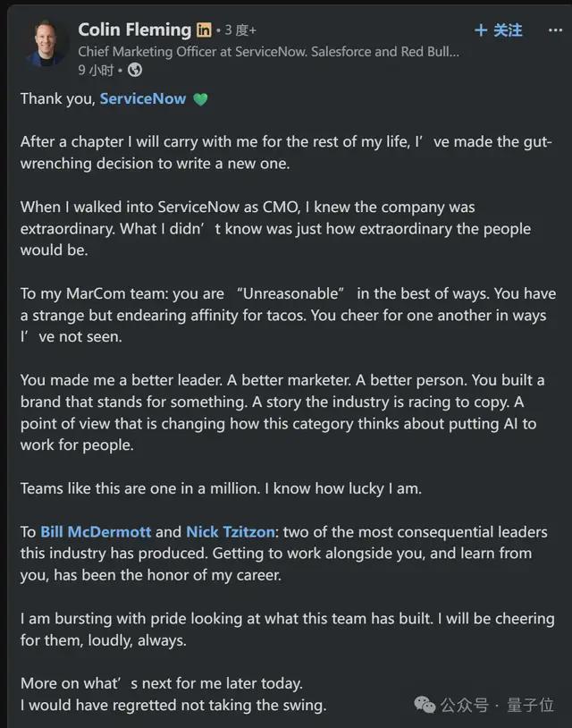Click the "Teams like this" sentence
Viewport: 572px width, 728px height.
click(221, 488)
